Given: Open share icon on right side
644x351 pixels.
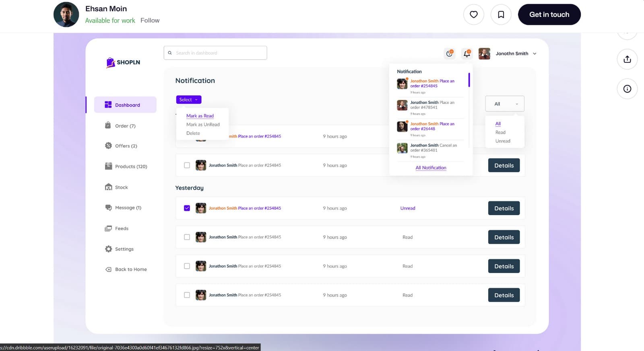Looking at the screenshot, I should [627, 59].
